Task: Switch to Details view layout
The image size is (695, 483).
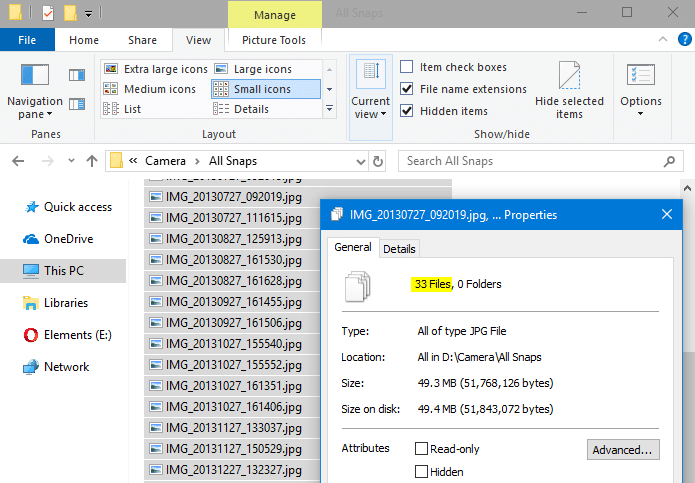Action: (251, 109)
